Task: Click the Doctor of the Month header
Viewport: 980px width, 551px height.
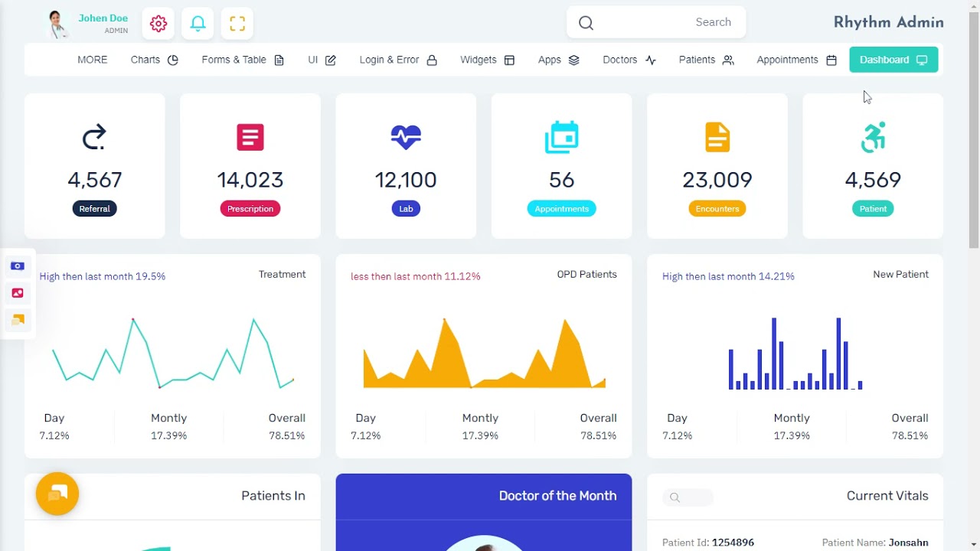Action: point(557,496)
